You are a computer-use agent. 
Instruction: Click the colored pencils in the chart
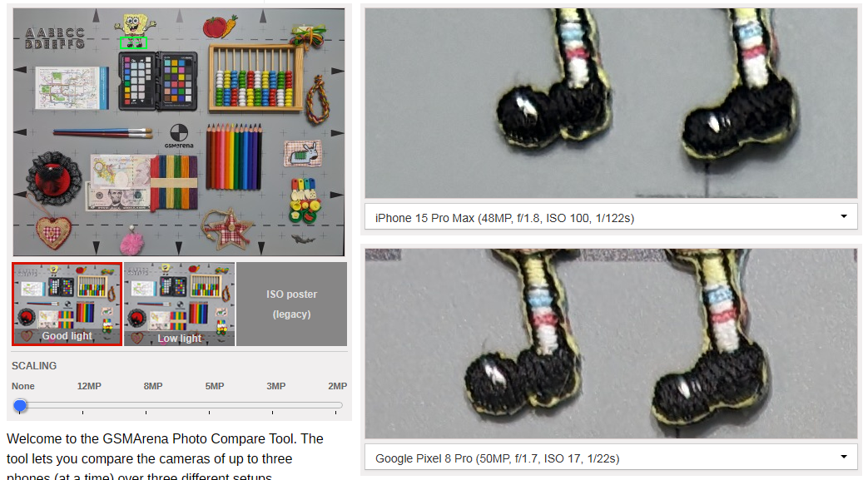point(234,156)
